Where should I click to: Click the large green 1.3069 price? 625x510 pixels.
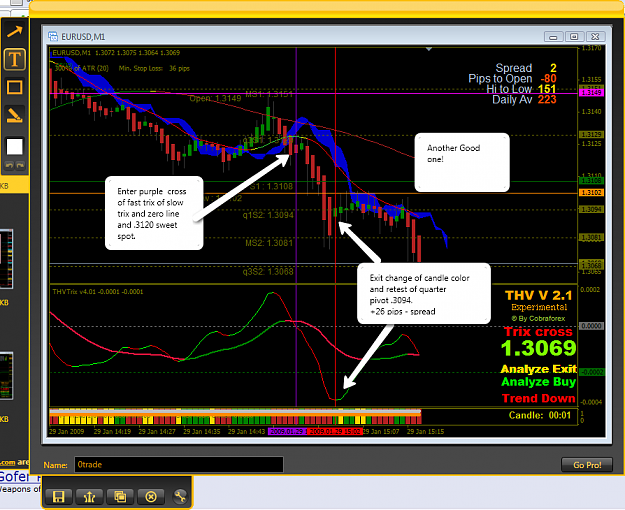[x=539, y=348]
